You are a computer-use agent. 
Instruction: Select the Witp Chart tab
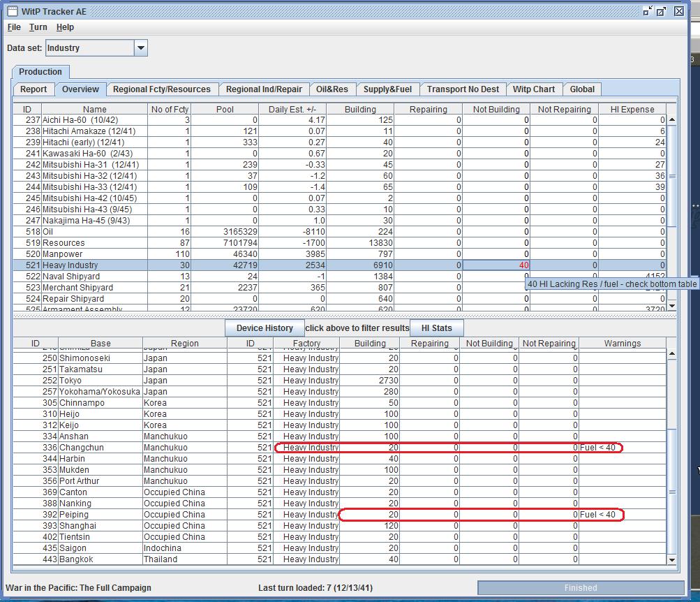pyautogui.click(x=533, y=89)
